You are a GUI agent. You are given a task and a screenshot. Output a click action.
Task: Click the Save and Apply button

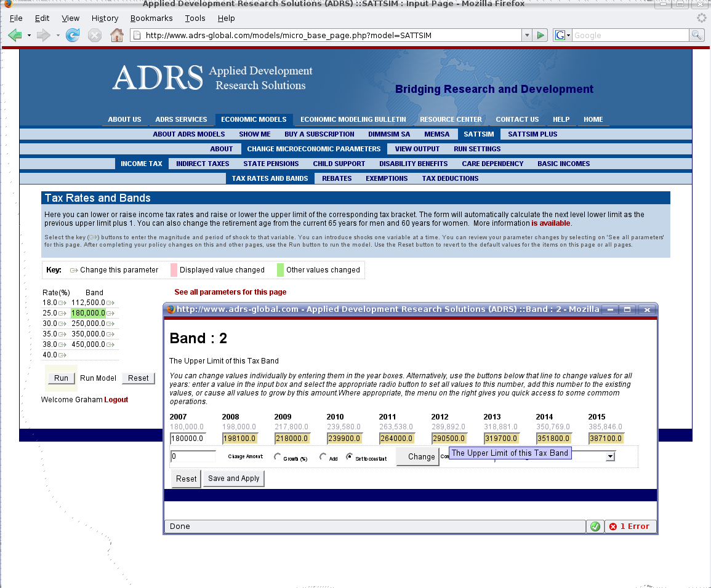(x=233, y=479)
